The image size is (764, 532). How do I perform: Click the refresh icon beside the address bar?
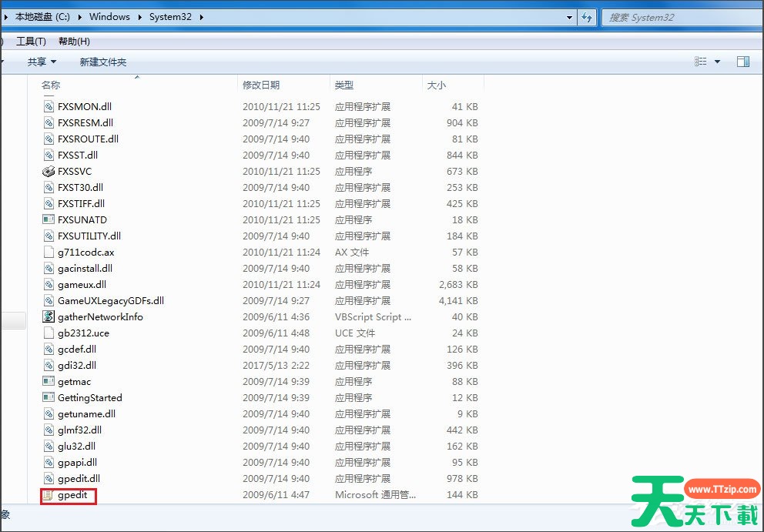(x=586, y=16)
